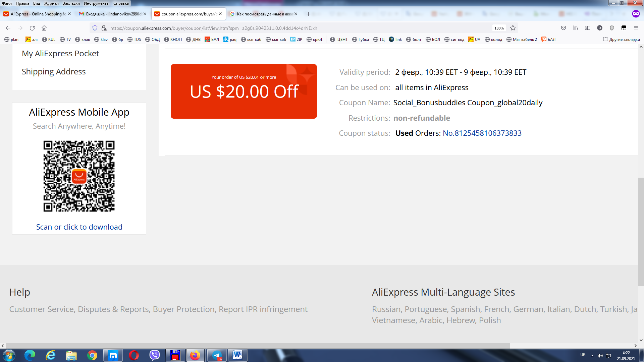Close the Gmail Входящие tab
Screen dimensions: 644x362
point(145,14)
